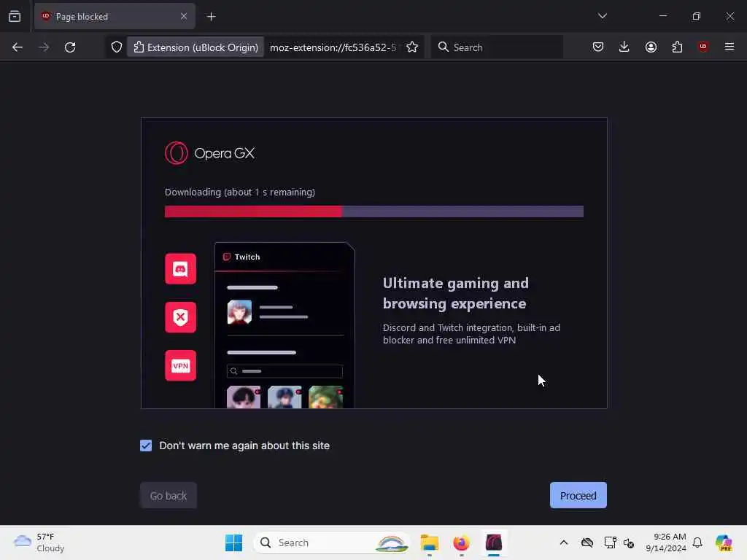
Task: Click the Twitch streamer avatar thumbnail
Action: (239, 312)
